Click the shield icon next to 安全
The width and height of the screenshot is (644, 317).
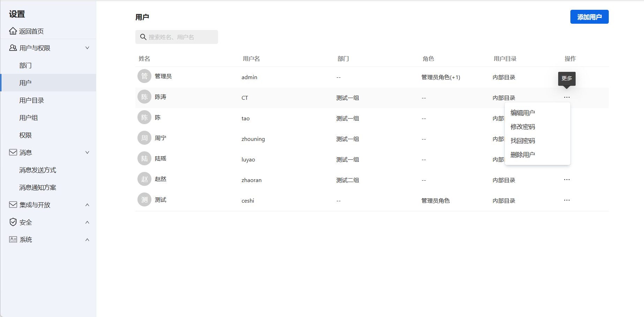[x=13, y=222]
